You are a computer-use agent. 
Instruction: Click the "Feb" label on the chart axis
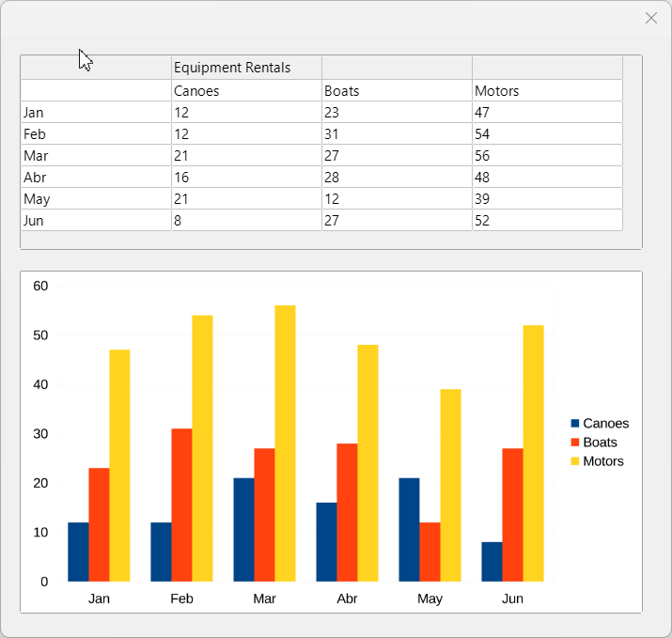click(181, 599)
